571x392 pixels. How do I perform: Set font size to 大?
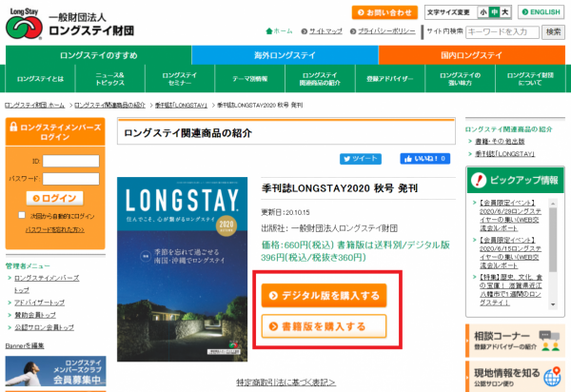tap(505, 12)
